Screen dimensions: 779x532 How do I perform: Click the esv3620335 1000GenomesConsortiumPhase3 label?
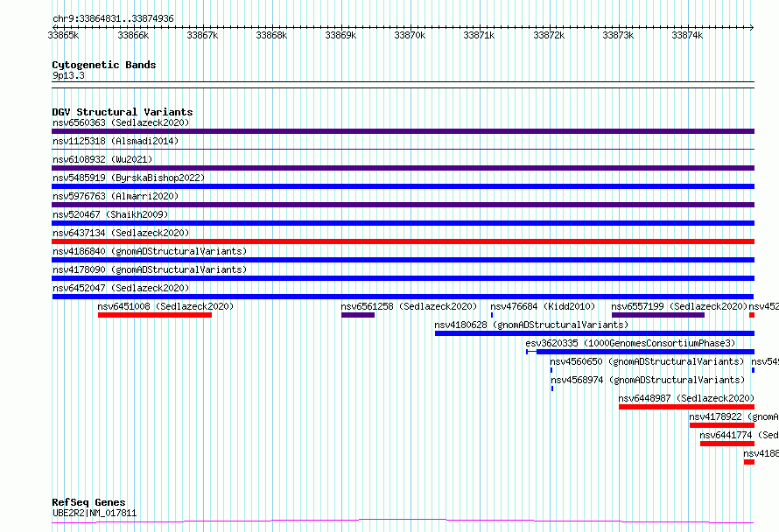(x=630, y=343)
